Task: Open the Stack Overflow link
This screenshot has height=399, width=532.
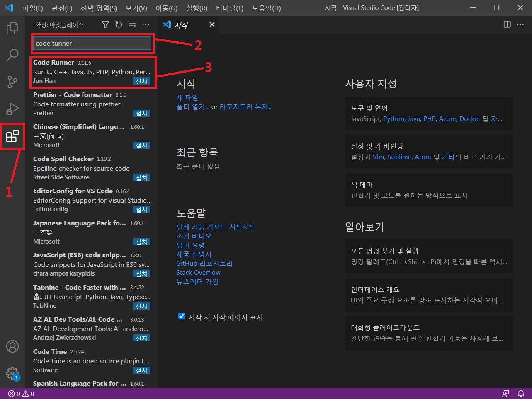Action: 199,273
